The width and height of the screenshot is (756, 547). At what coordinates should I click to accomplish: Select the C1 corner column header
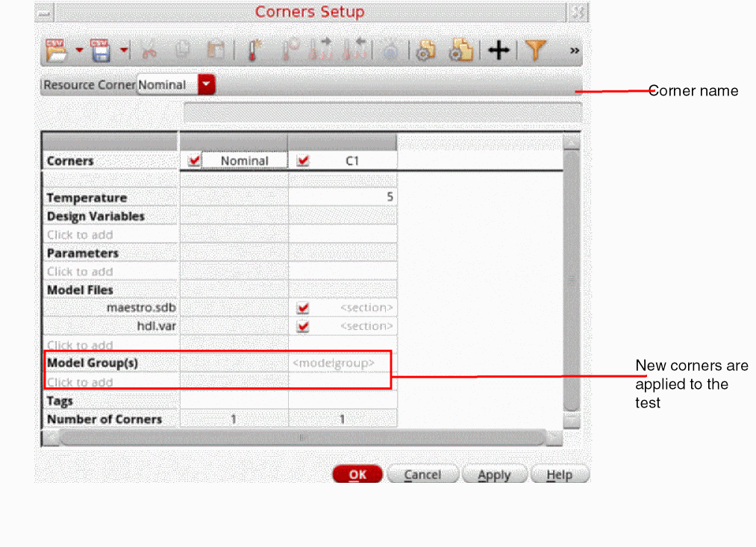coord(352,160)
